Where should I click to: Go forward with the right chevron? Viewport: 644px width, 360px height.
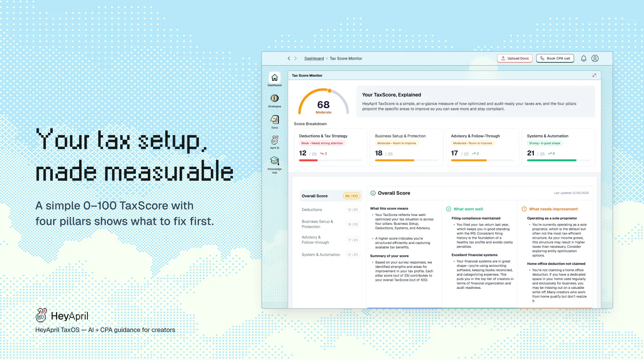point(296,58)
